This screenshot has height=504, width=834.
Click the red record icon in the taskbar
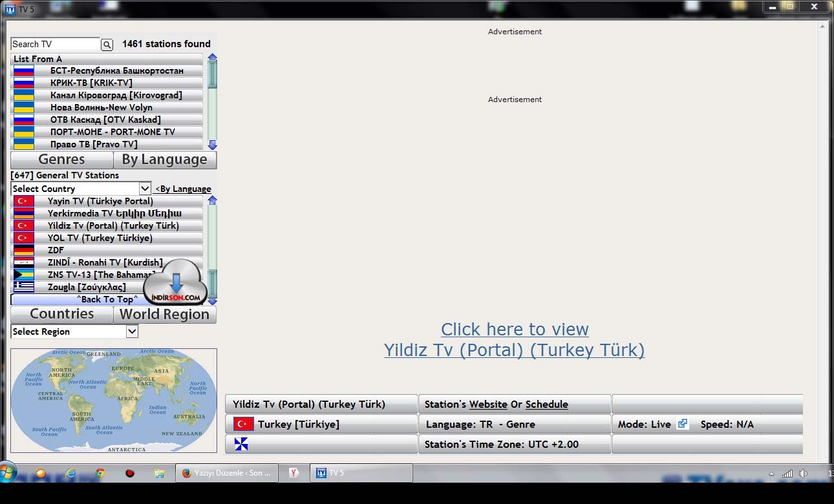coord(130,473)
